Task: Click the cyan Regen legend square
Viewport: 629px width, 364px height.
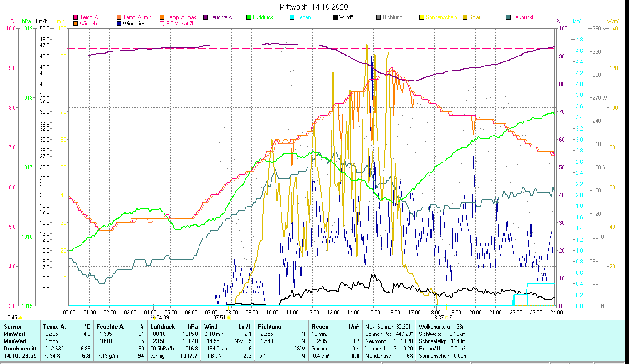Action: coord(292,18)
